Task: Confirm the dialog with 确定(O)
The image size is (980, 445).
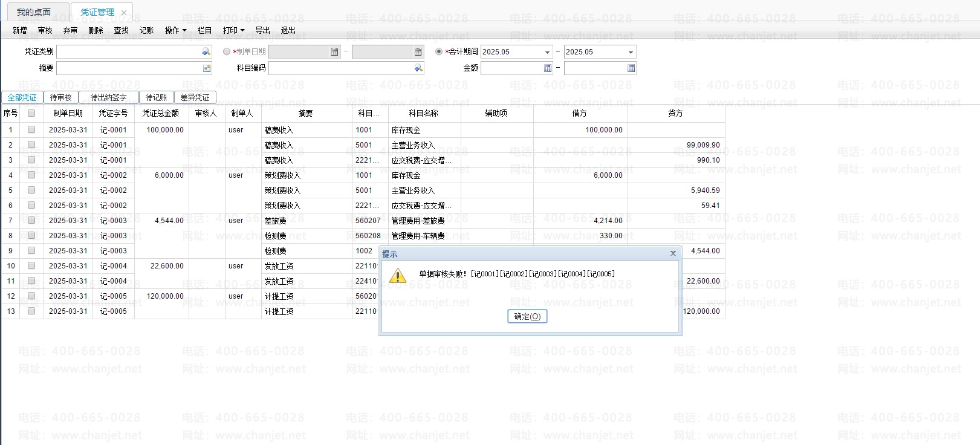Action: (527, 316)
